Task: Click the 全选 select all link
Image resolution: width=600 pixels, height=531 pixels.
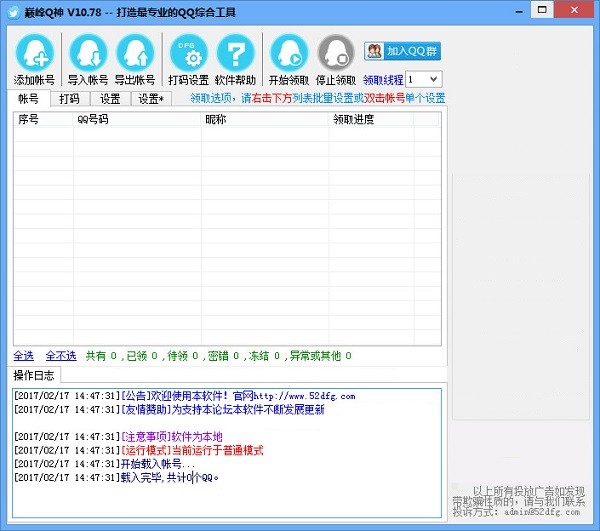Action: [24, 356]
